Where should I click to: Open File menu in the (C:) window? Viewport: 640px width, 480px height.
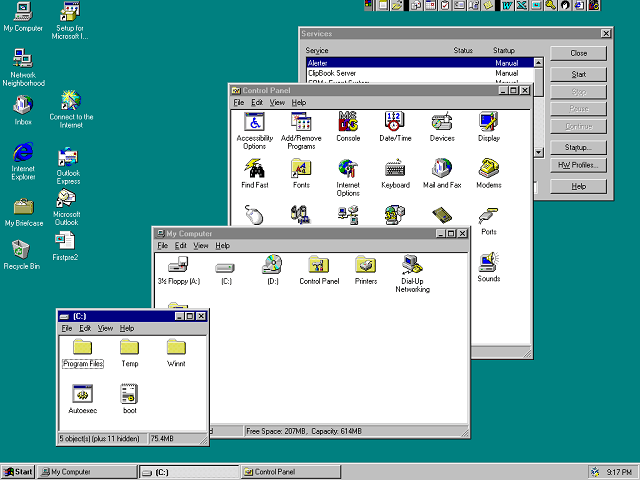[67, 329]
